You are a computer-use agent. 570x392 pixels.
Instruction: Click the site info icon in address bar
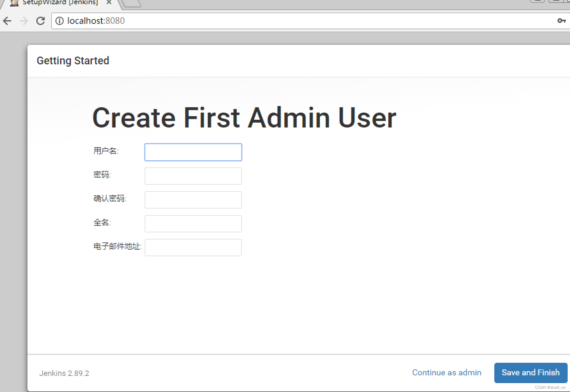[60, 21]
